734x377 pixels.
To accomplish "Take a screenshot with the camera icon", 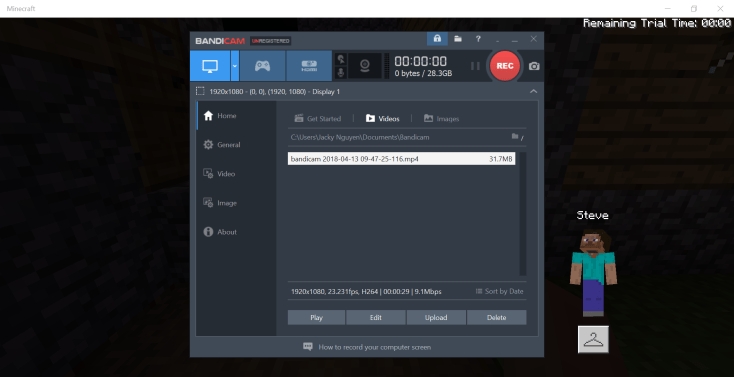I will 534,66.
